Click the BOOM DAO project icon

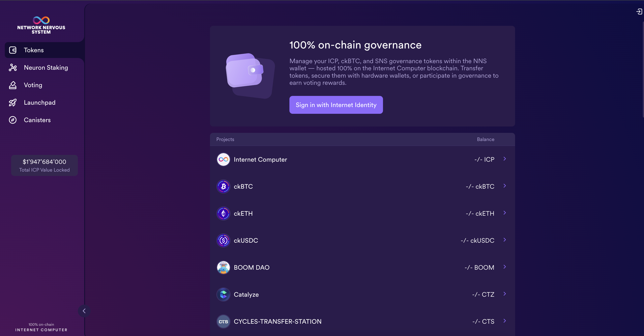click(223, 267)
